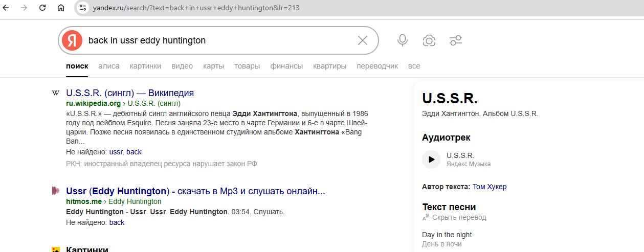Open Ussr (Eddy Huntington) mp3 result
Screen dimensions: 644x252
(195, 191)
